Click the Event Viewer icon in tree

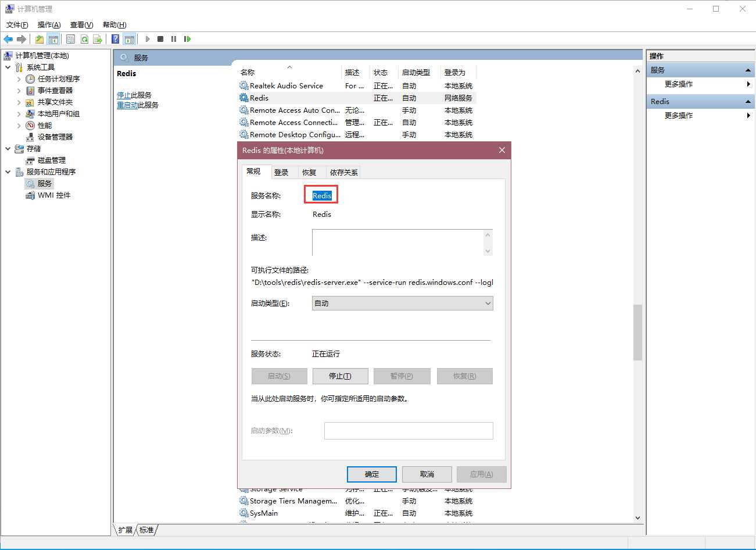pos(30,90)
